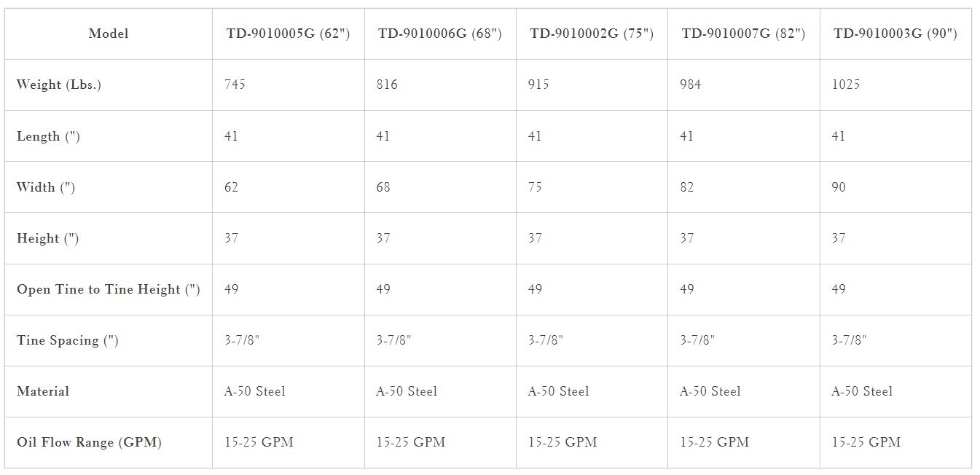This screenshot has width=980, height=475.
Task: Click the 984 weight value
Action: click(690, 85)
